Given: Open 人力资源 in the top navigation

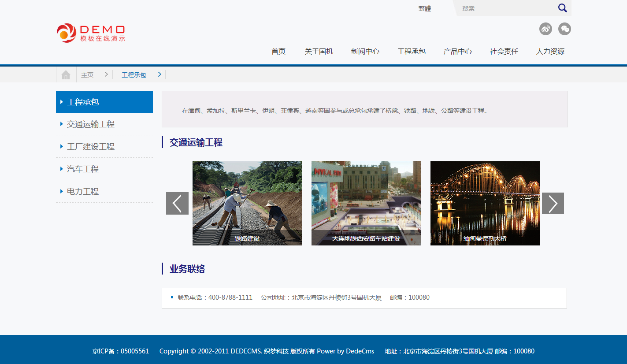Looking at the screenshot, I should [x=550, y=52].
